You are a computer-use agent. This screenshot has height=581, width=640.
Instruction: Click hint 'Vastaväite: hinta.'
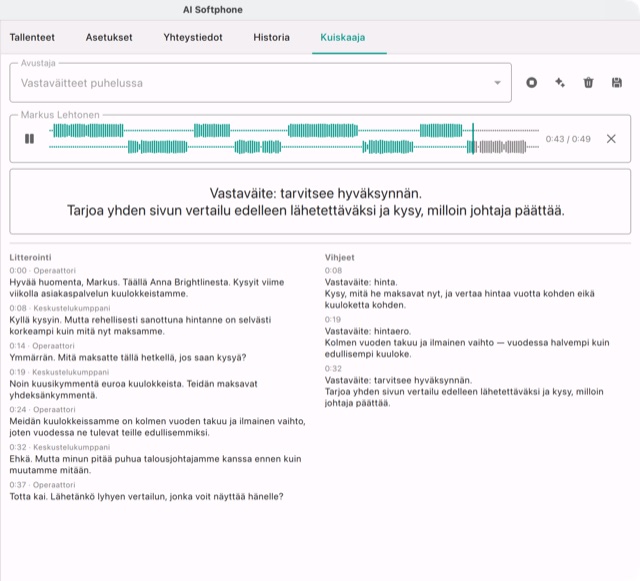[x=361, y=282]
